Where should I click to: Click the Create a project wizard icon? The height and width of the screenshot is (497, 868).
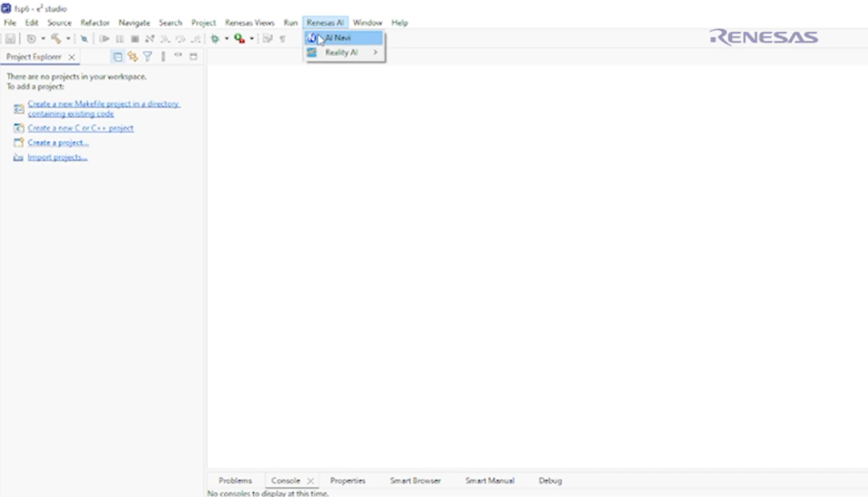tap(18, 143)
